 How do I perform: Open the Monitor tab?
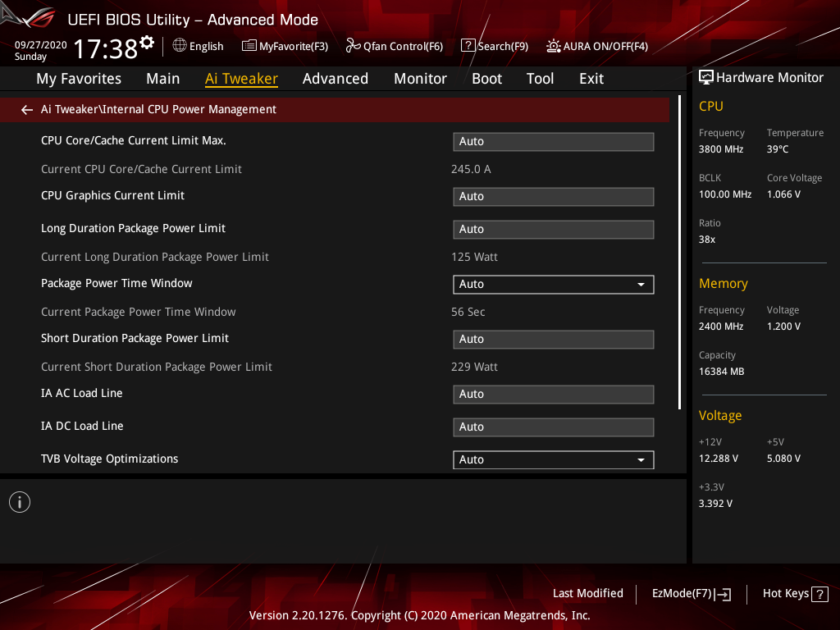click(420, 79)
